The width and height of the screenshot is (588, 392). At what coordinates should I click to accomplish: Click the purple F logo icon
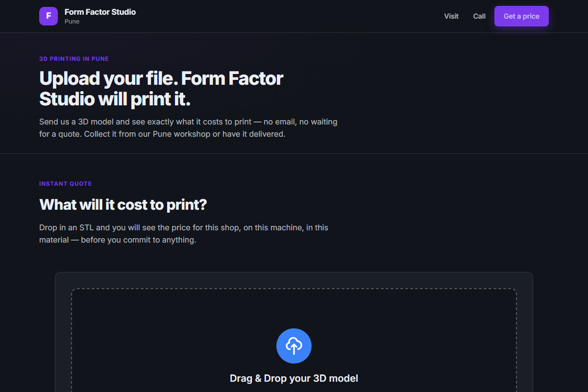click(49, 16)
